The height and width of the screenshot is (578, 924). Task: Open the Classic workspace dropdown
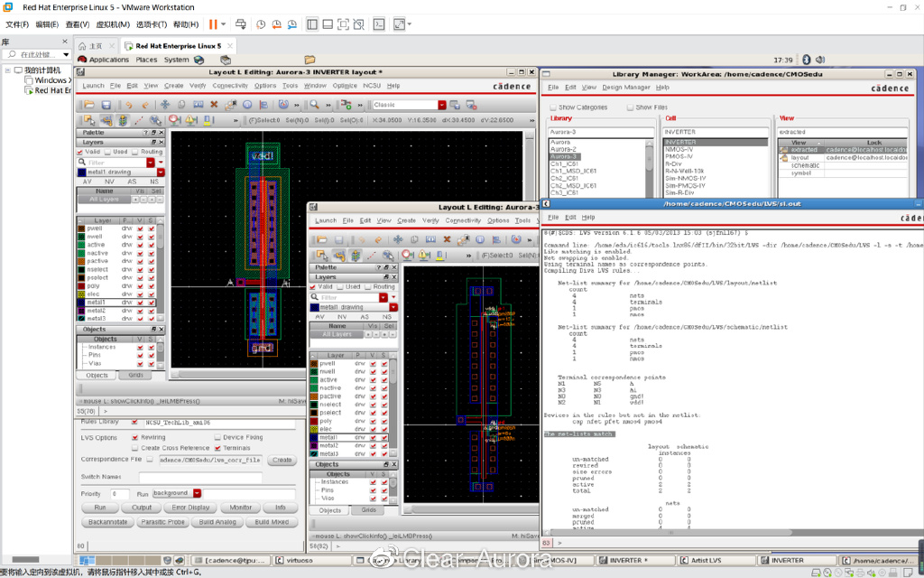point(442,105)
